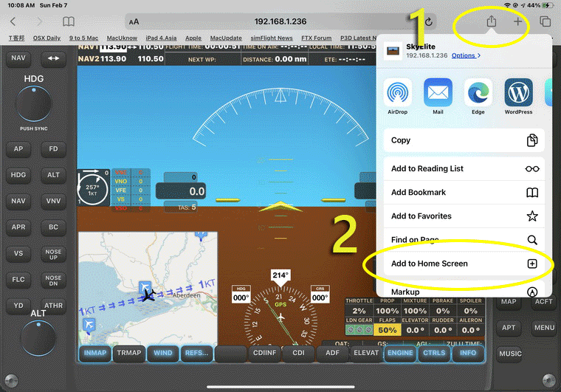Share via AirDrop icon

point(397,93)
